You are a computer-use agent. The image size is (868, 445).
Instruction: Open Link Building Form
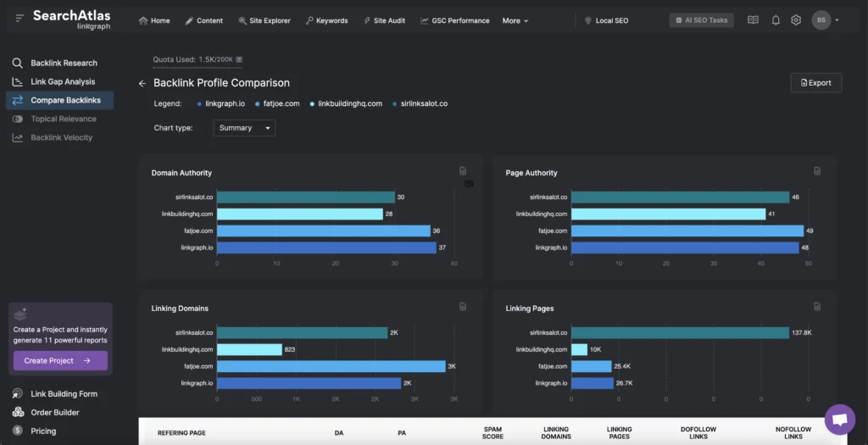coord(64,394)
